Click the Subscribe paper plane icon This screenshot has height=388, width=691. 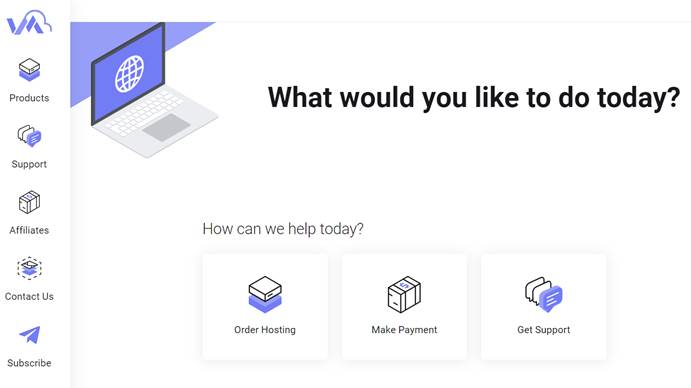coord(29,335)
